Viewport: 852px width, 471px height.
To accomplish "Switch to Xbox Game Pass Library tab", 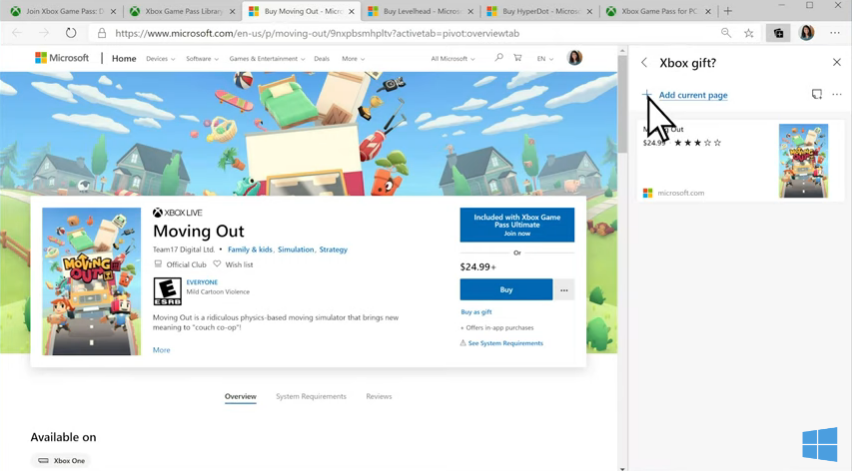I will pos(182,11).
